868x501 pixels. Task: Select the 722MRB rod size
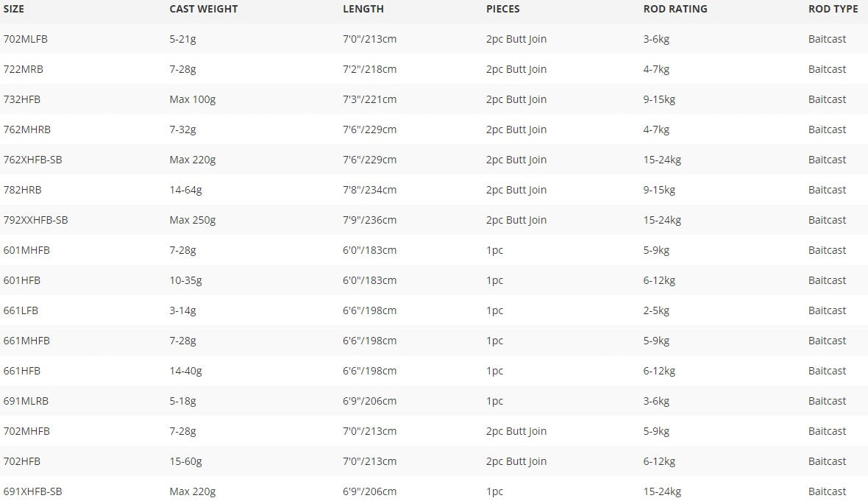[24, 69]
